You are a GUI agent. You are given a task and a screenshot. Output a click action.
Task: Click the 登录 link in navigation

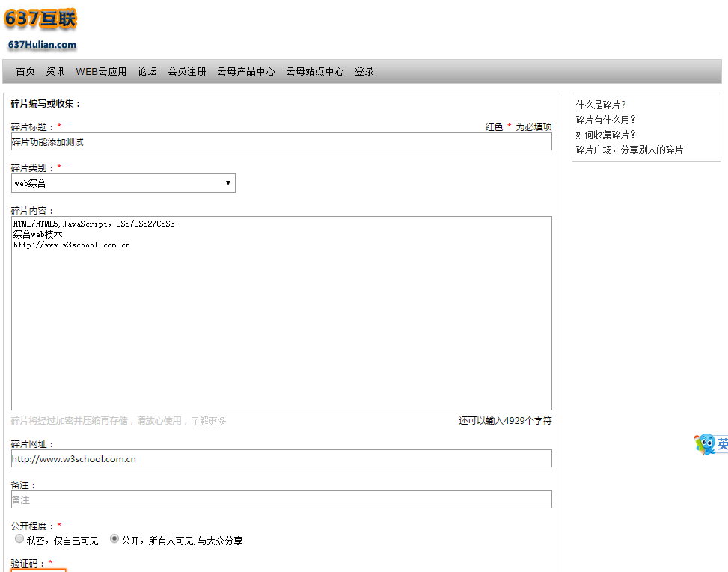(x=364, y=72)
